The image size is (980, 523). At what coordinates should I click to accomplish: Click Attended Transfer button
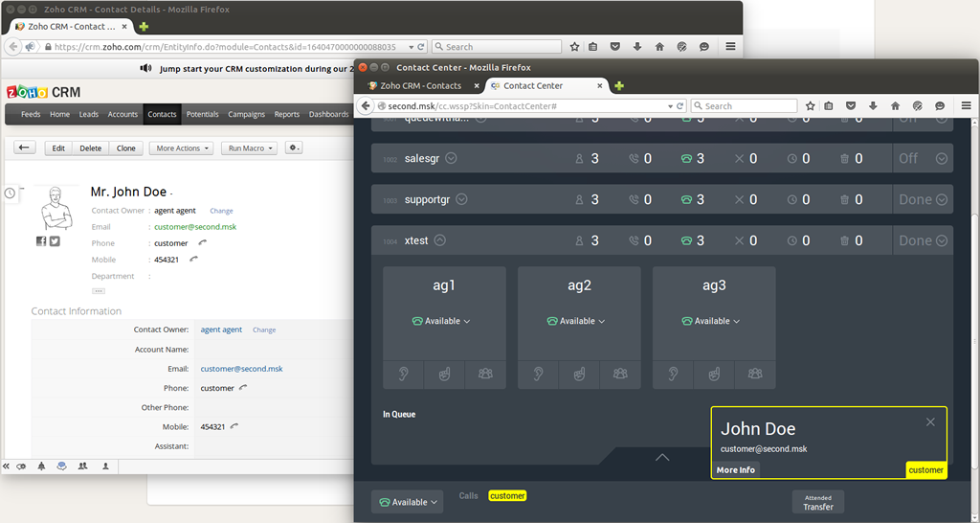tap(818, 502)
